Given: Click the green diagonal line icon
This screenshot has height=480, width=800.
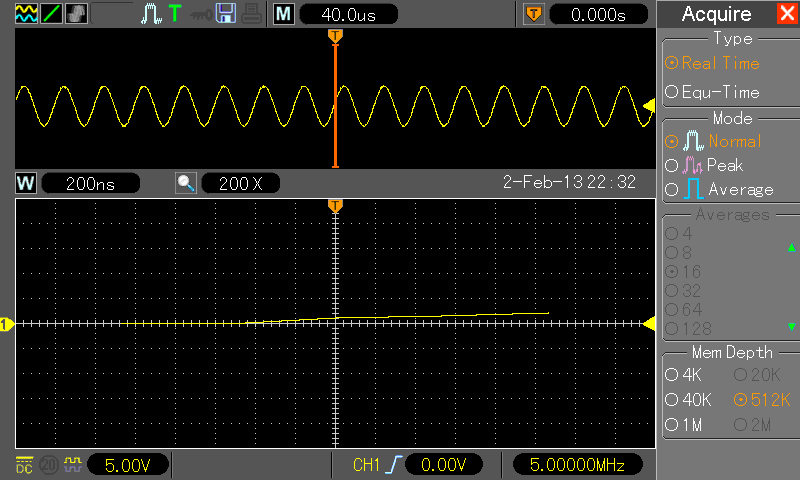Looking at the screenshot, I should [x=52, y=14].
